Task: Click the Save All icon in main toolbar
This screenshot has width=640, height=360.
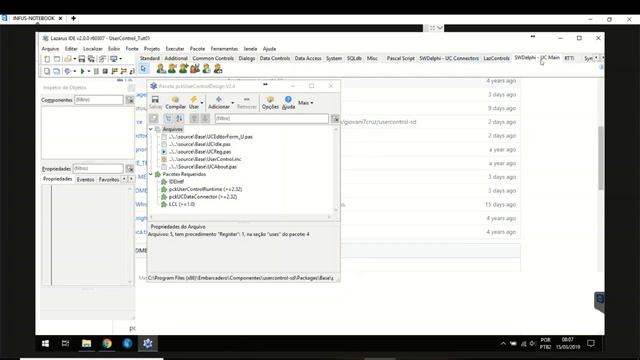Action: [x=91, y=59]
